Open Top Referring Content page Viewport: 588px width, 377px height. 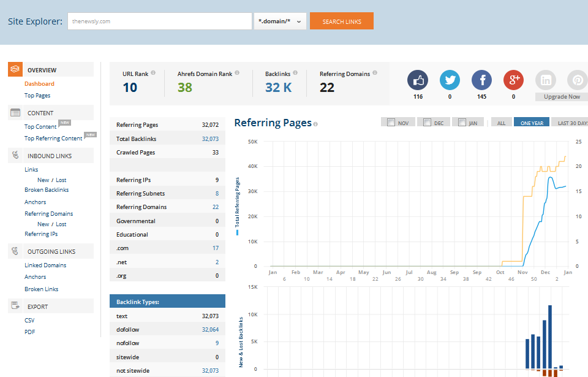tap(53, 138)
